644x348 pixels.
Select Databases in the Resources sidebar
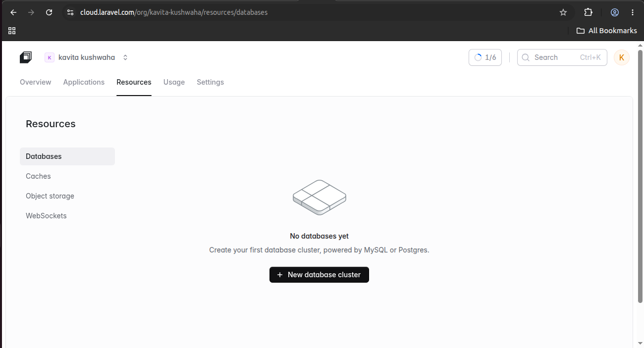click(67, 156)
